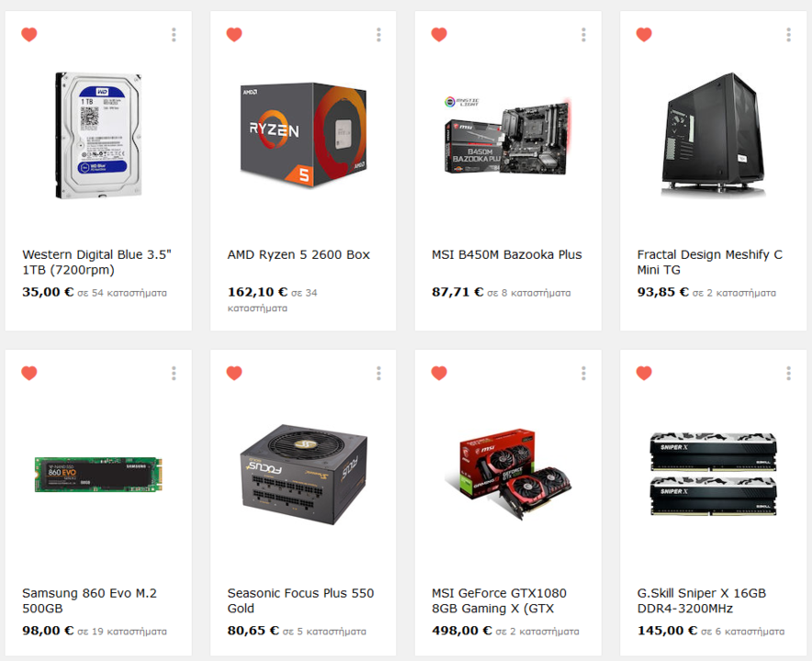Screen dimensions: 812x661
Task: Click heart on G.Skill Sniper X card
Action: [x=644, y=374]
